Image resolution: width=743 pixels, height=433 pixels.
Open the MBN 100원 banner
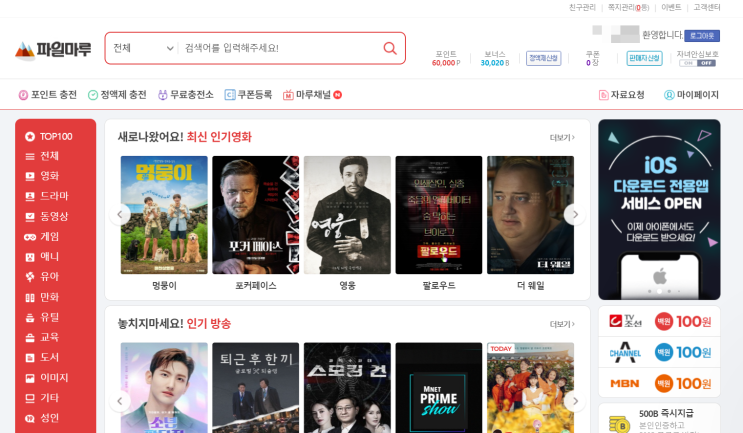coord(659,383)
